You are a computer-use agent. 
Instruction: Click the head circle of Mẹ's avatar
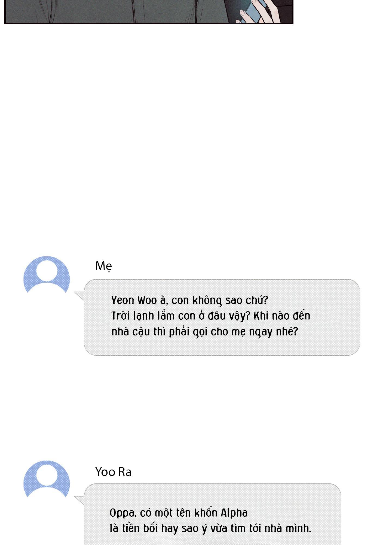(47, 271)
